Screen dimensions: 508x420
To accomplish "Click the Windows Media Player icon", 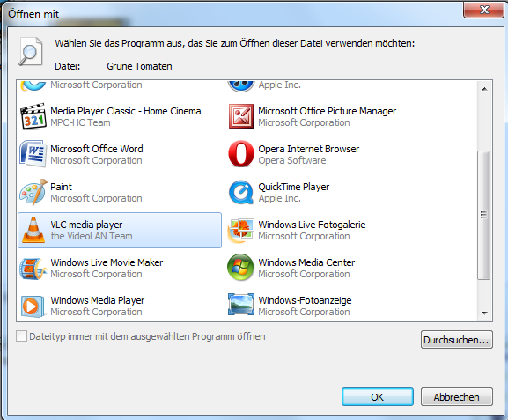I will tap(33, 306).
